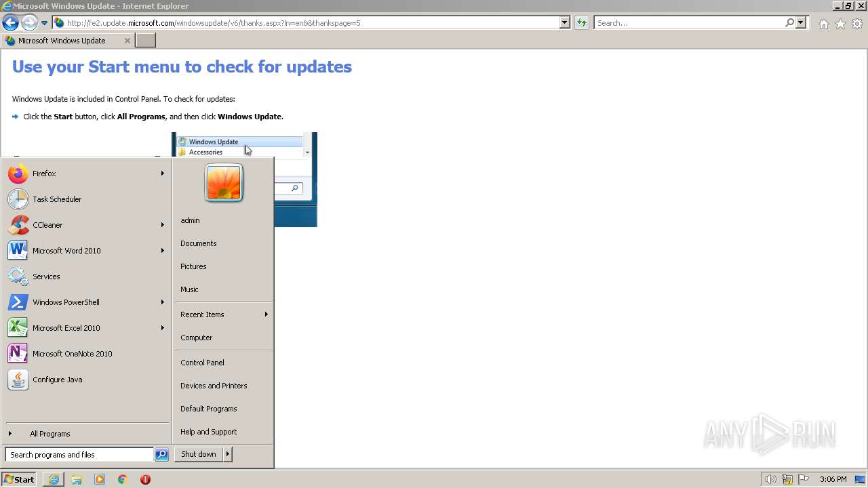Click the red Opera-style taskbar icon

145,479
